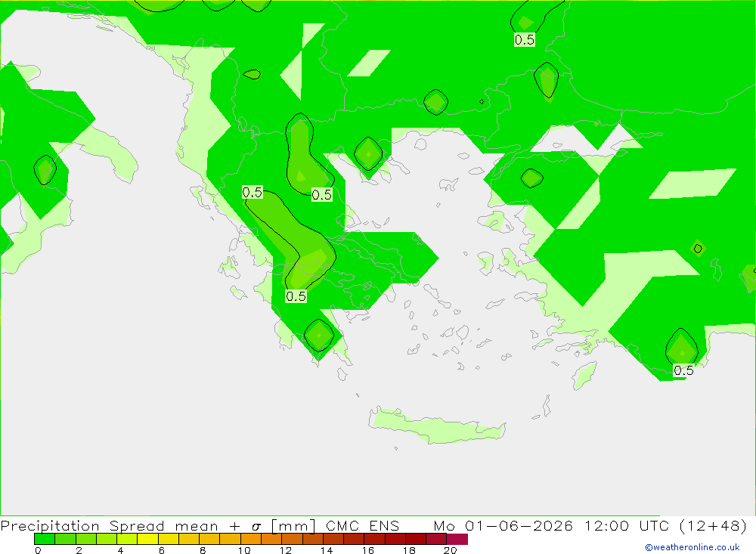Click legend scale value "16"
This screenshot has width=756, height=554.
tap(368, 550)
